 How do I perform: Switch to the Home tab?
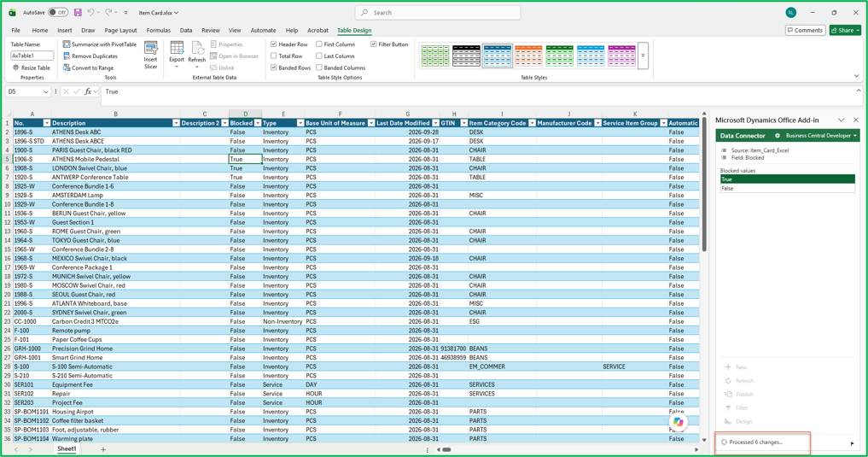pyautogui.click(x=40, y=31)
